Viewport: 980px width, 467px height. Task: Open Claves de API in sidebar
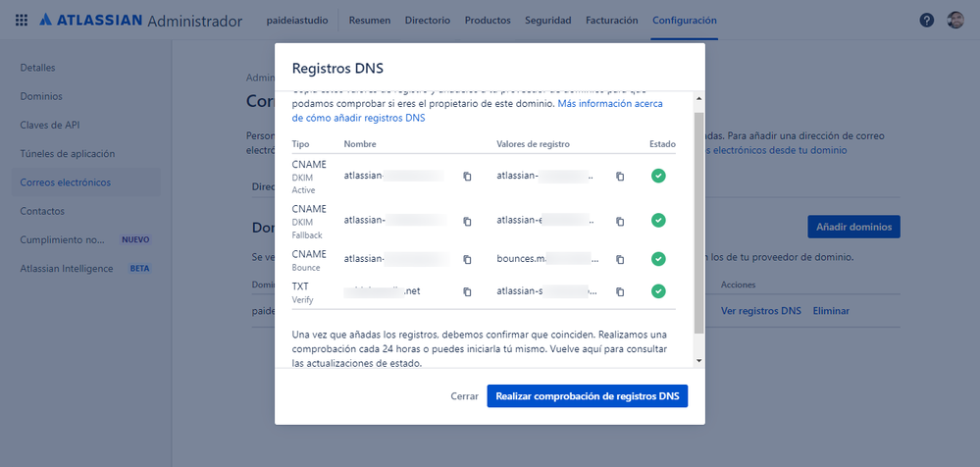pos(49,125)
